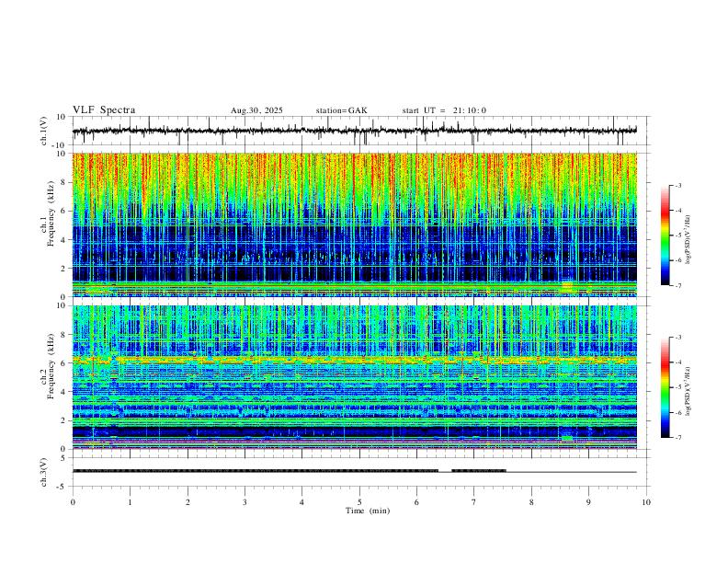Click the ch.1 voltage waveform trace
Image resolution: width=728 pixels, height=563 pixels.
click(354, 131)
